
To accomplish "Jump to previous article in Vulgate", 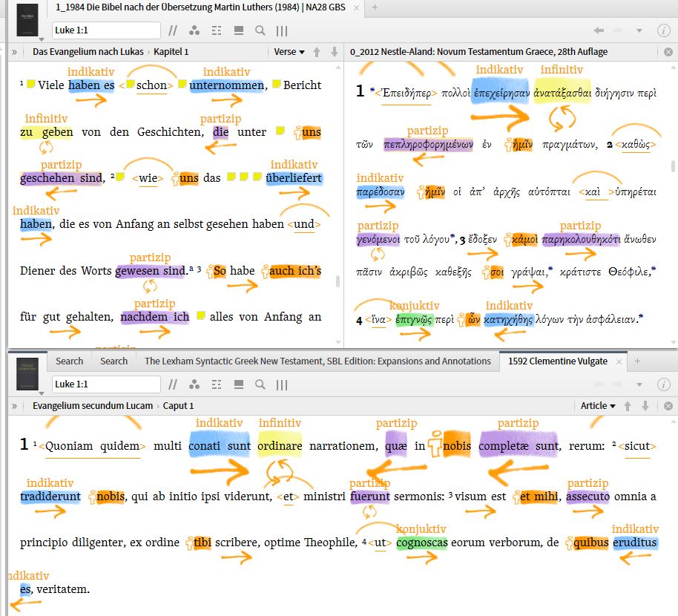I will (628, 406).
